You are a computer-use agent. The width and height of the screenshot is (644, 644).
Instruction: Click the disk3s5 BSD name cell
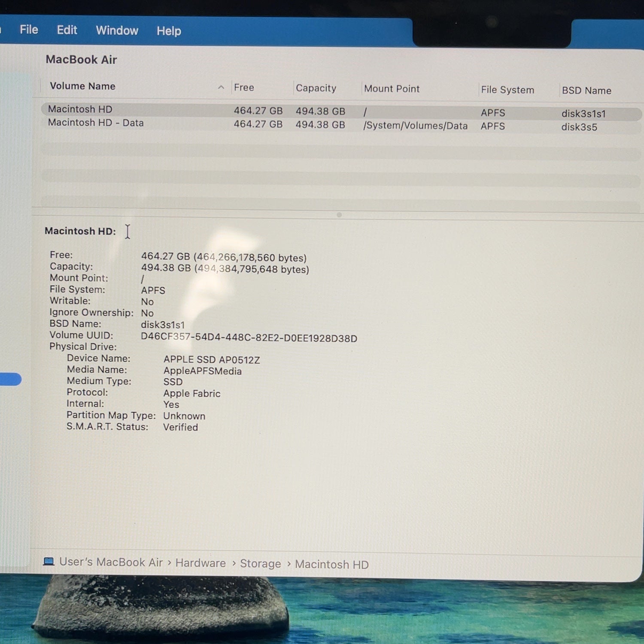point(579,127)
